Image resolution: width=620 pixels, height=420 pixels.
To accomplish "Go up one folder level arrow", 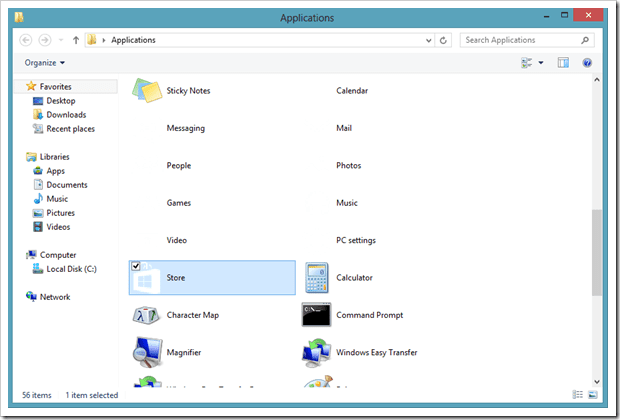I will coord(76,40).
